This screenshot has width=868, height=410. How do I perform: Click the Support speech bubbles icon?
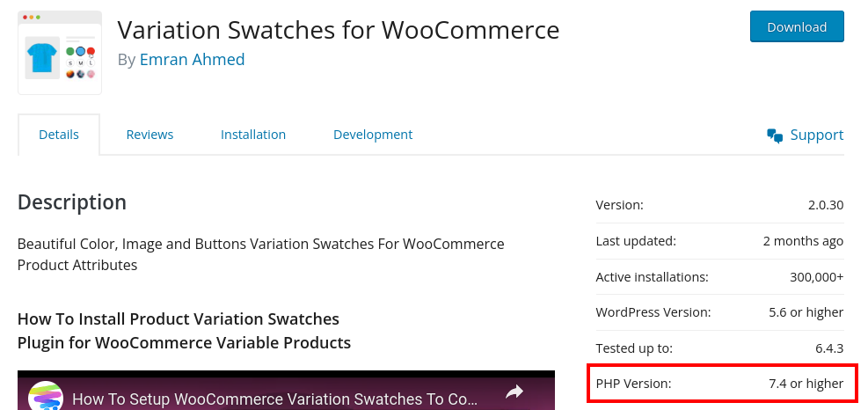coord(775,135)
